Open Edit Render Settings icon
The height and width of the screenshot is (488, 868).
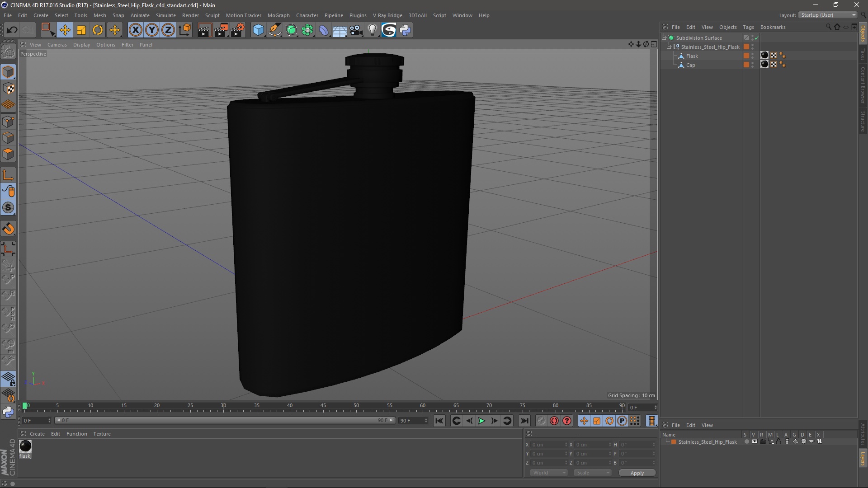(237, 30)
